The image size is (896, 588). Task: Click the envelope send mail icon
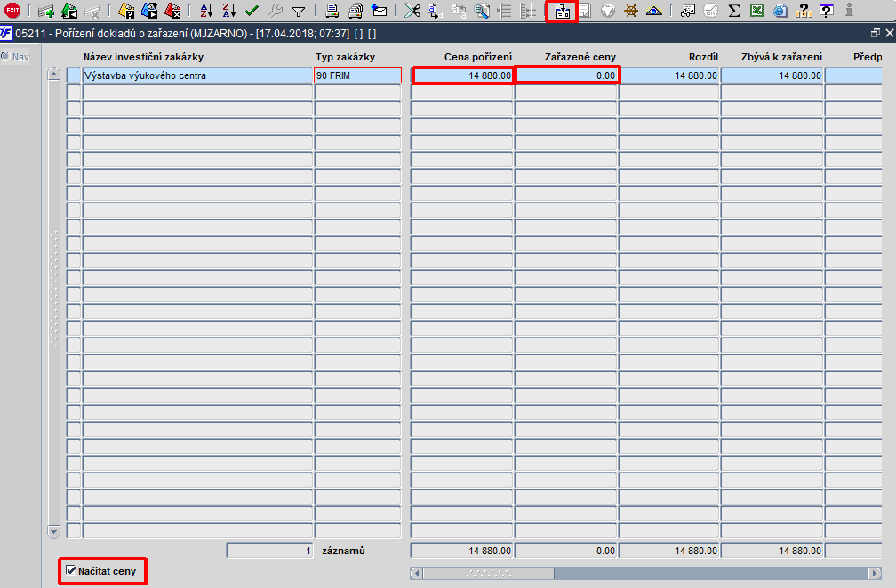(x=379, y=11)
